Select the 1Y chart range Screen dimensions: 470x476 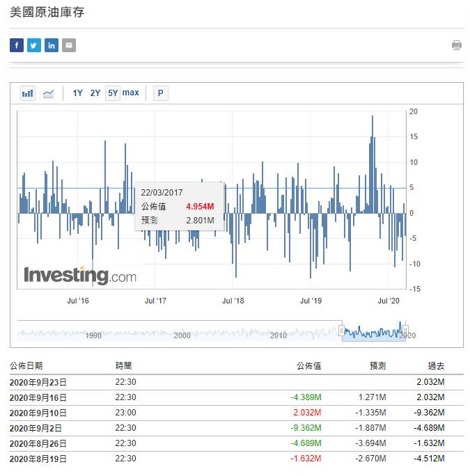coord(77,93)
